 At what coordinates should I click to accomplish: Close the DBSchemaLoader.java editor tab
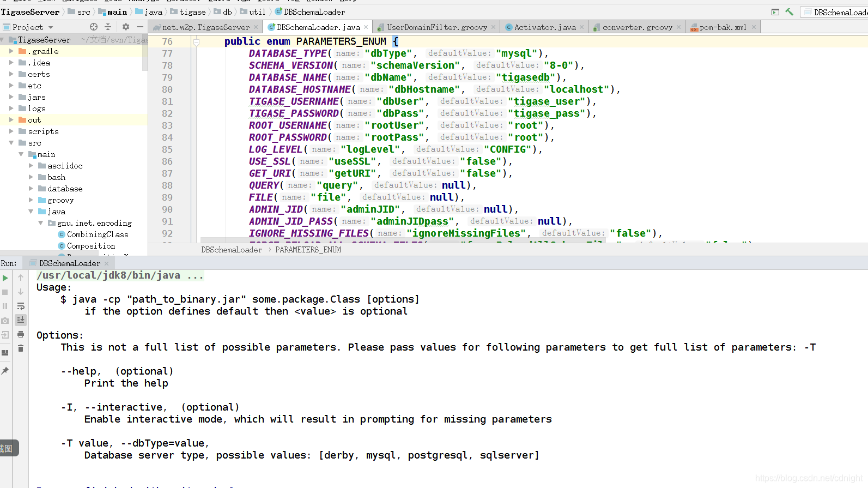[x=366, y=27]
